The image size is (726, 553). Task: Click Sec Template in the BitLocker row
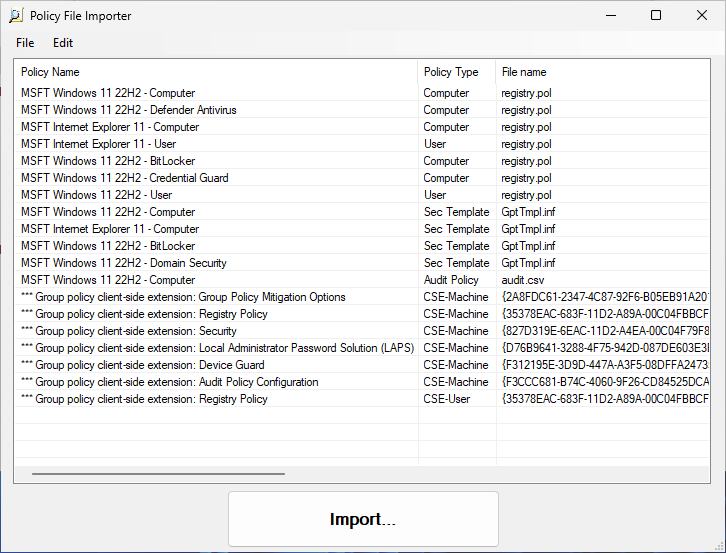pyautogui.click(x=457, y=246)
